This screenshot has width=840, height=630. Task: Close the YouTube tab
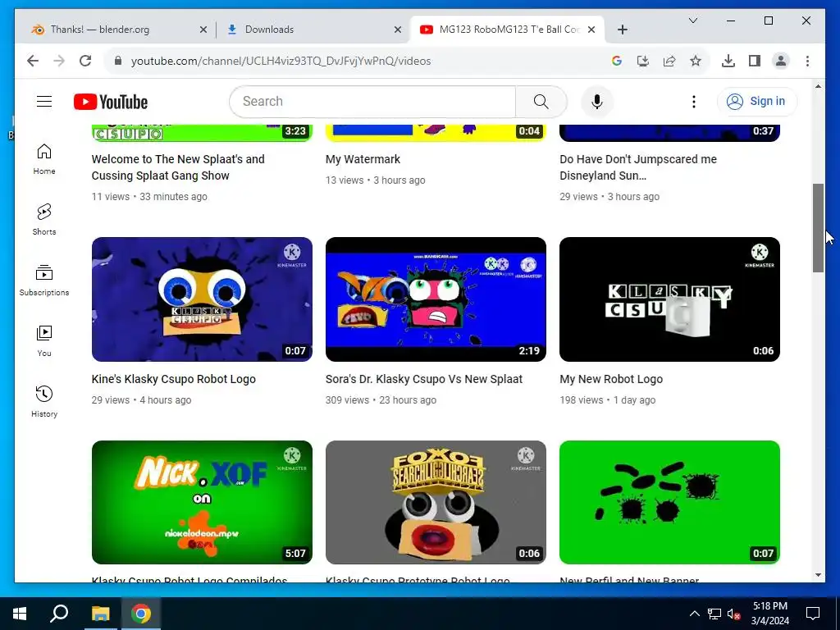(591, 30)
